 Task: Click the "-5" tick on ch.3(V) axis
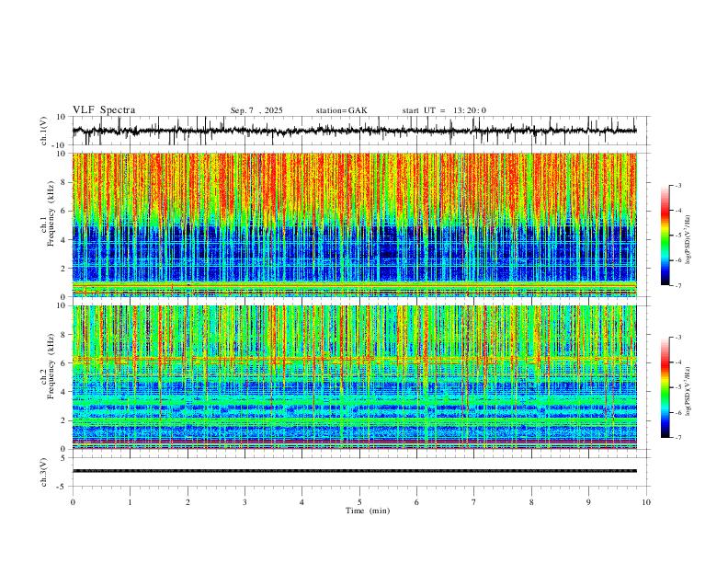pos(63,487)
